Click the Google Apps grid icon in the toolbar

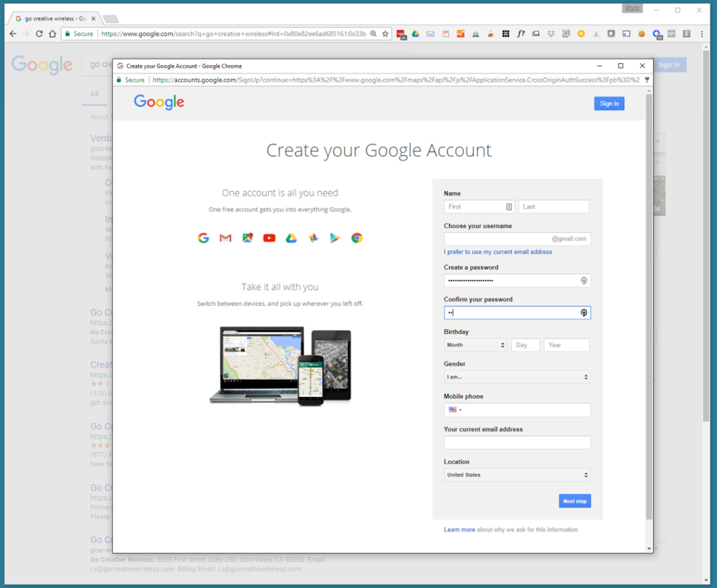(x=506, y=34)
